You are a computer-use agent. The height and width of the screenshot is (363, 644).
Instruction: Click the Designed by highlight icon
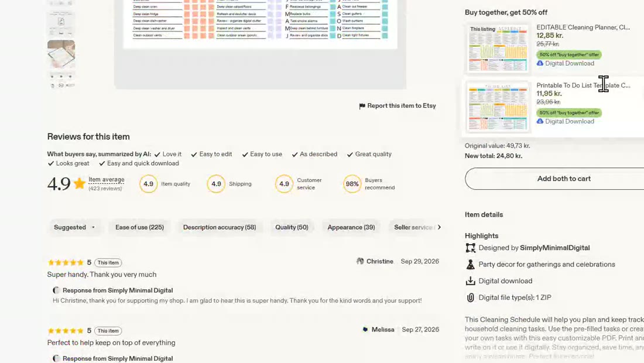[470, 248]
